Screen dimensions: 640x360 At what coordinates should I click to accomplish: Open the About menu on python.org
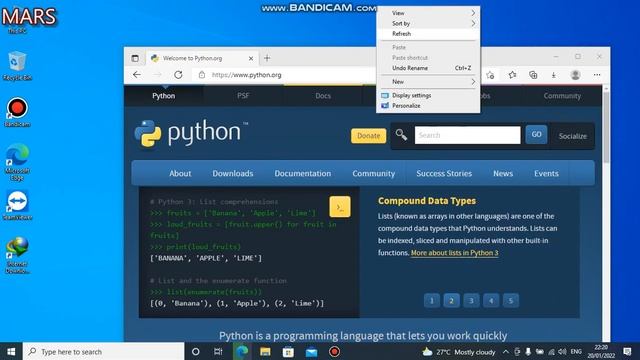click(x=180, y=173)
